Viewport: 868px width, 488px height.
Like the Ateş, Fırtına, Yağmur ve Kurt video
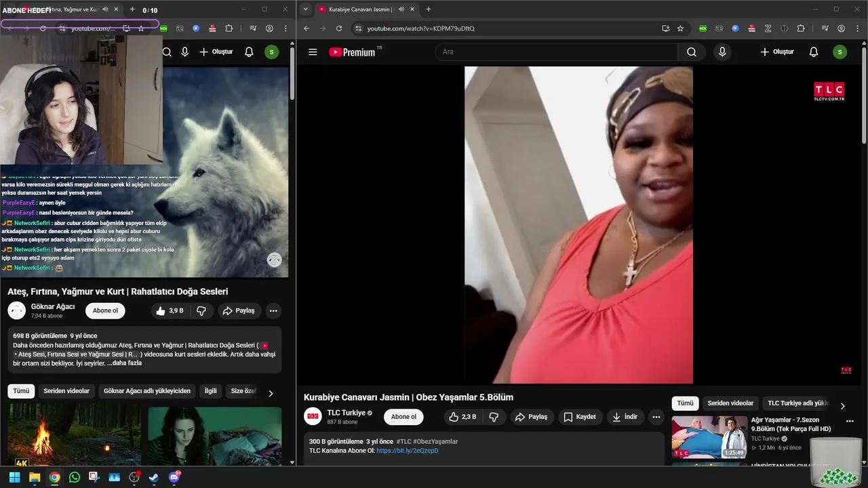tap(170, 311)
